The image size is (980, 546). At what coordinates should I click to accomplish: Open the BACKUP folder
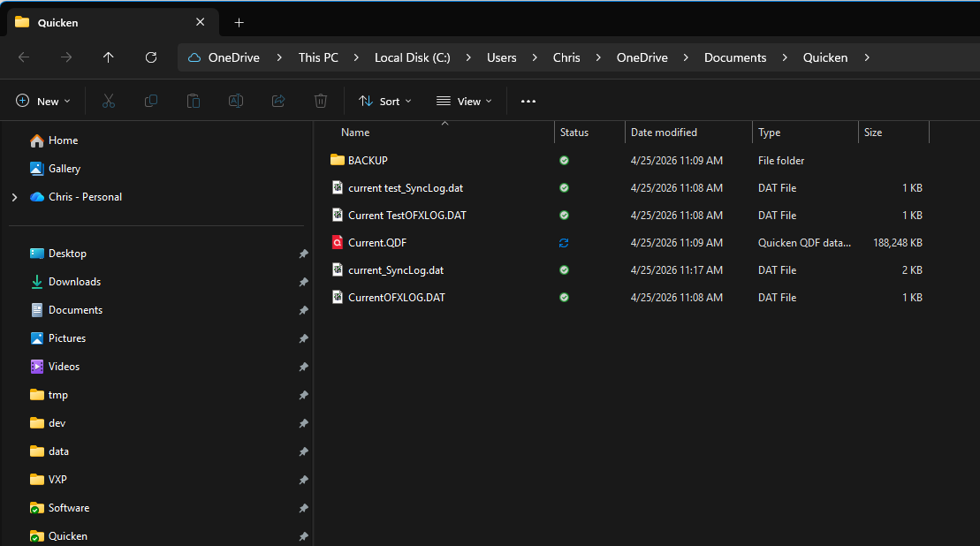pyautogui.click(x=368, y=161)
